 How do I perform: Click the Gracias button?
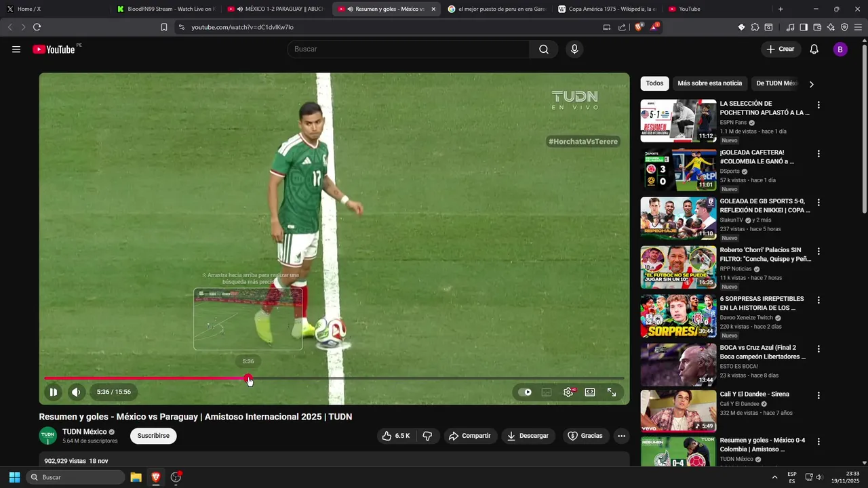coord(585,436)
